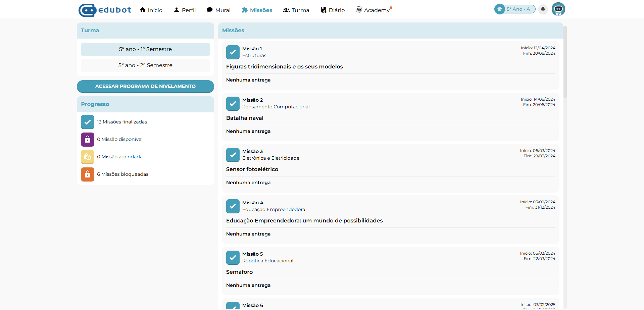The width and height of the screenshot is (644, 310).
Task: Click the edubot logo
Action: (105, 10)
